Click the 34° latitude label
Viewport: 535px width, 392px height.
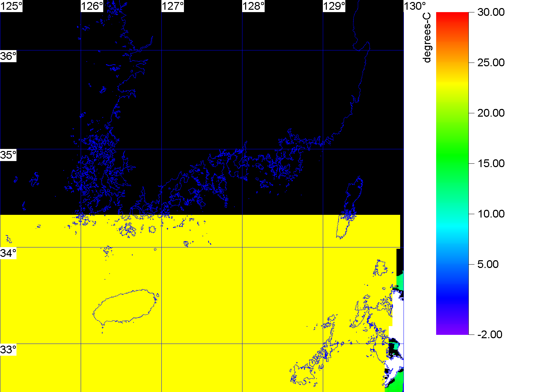point(8,253)
